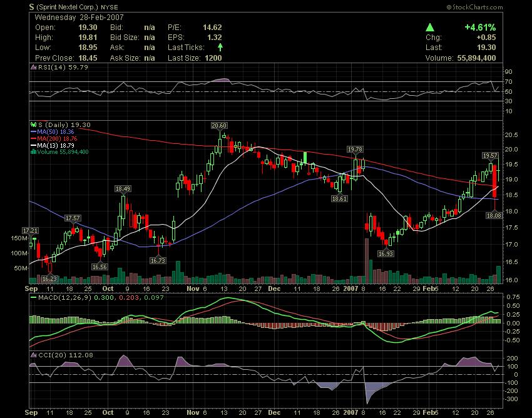This screenshot has width=532, height=418.
Task: Click the 18.49 October peak label
Action: [x=123, y=189]
